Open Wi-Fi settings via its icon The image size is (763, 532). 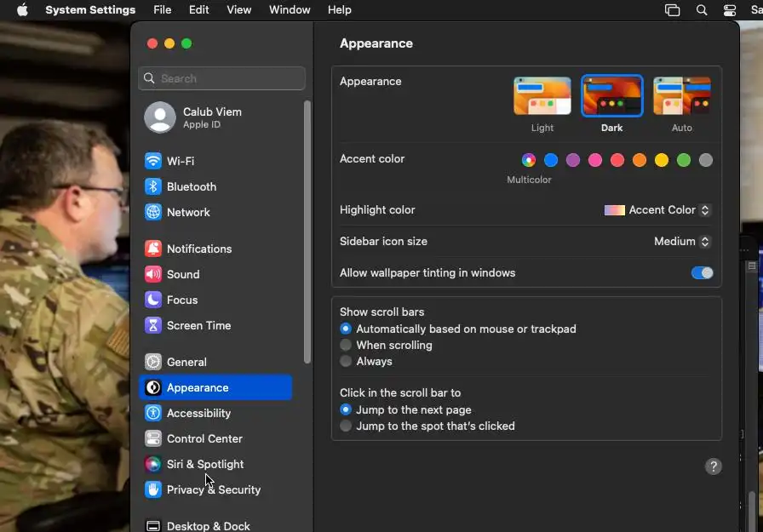152,161
